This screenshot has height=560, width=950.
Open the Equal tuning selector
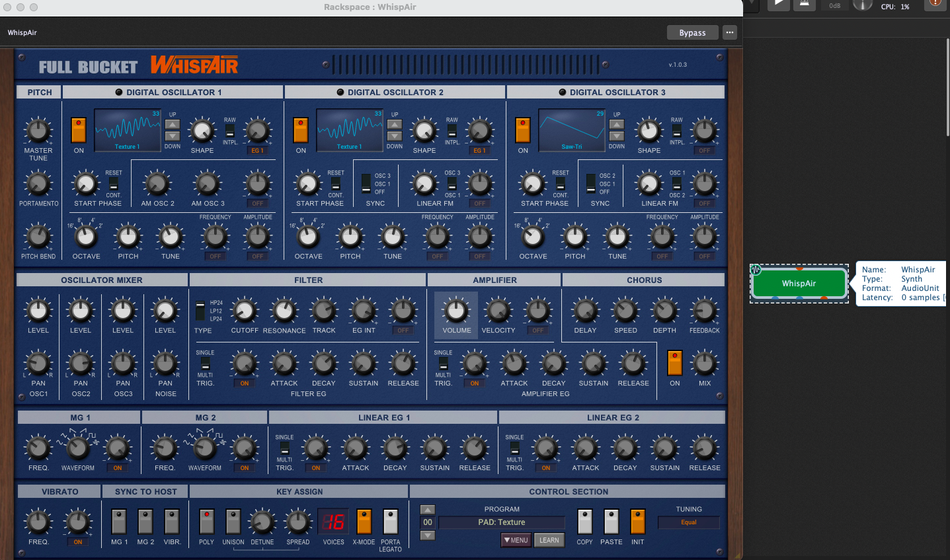689,522
